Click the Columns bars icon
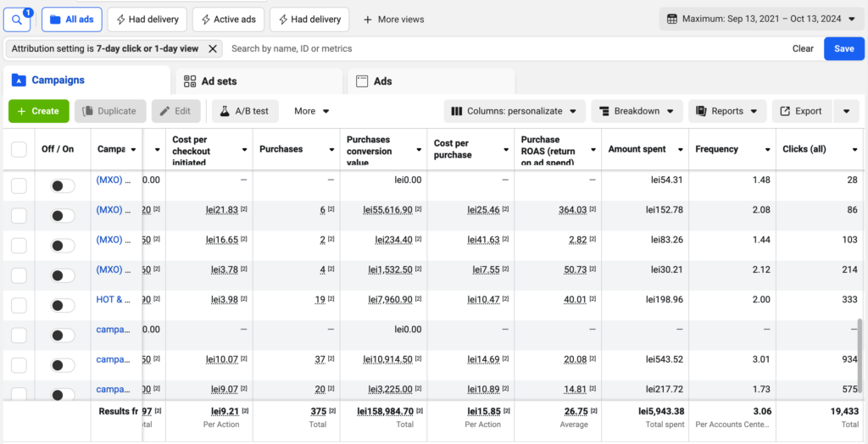Image resolution: width=868 pixels, height=444 pixels. click(457, 111)
